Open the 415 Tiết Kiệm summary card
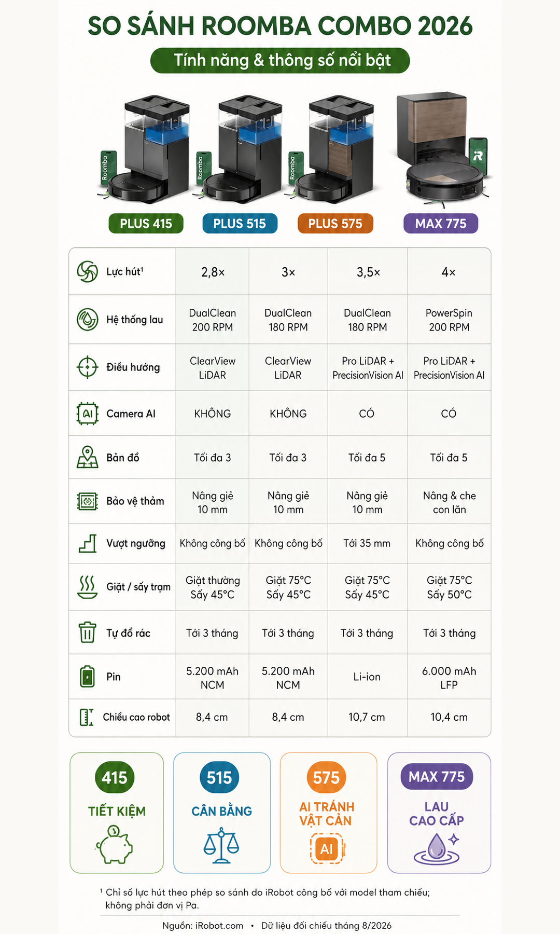This screenshot has height=934, width=560. [x=117, y=813]
